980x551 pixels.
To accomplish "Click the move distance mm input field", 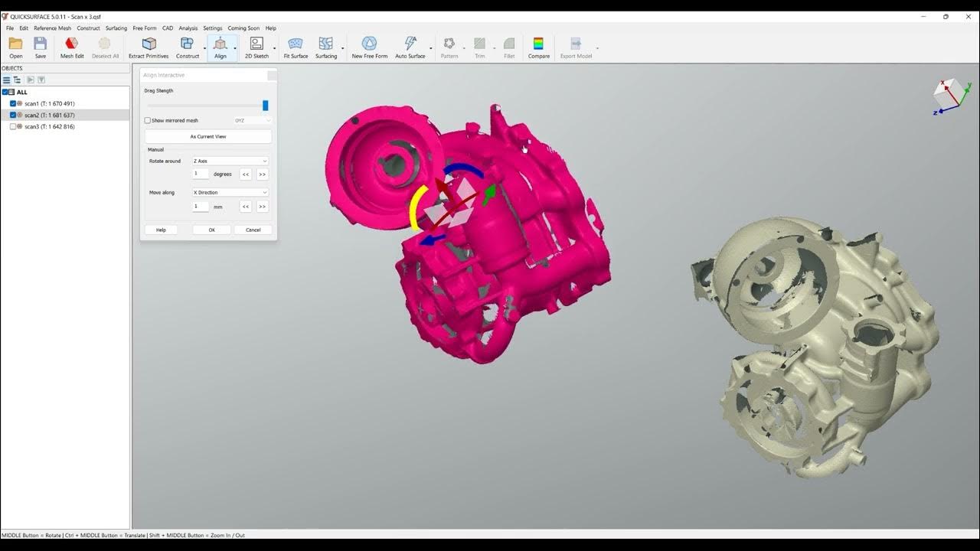I will (201, 206).
